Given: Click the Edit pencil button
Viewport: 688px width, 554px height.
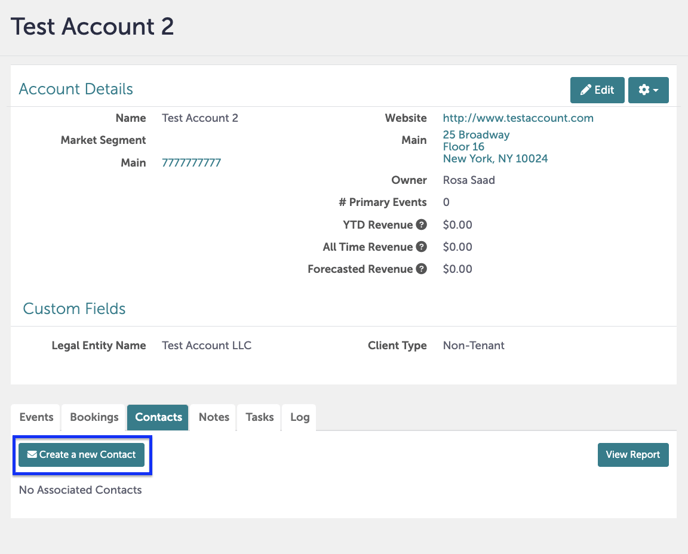Looking at the screenshot, I should click(597, 90).
